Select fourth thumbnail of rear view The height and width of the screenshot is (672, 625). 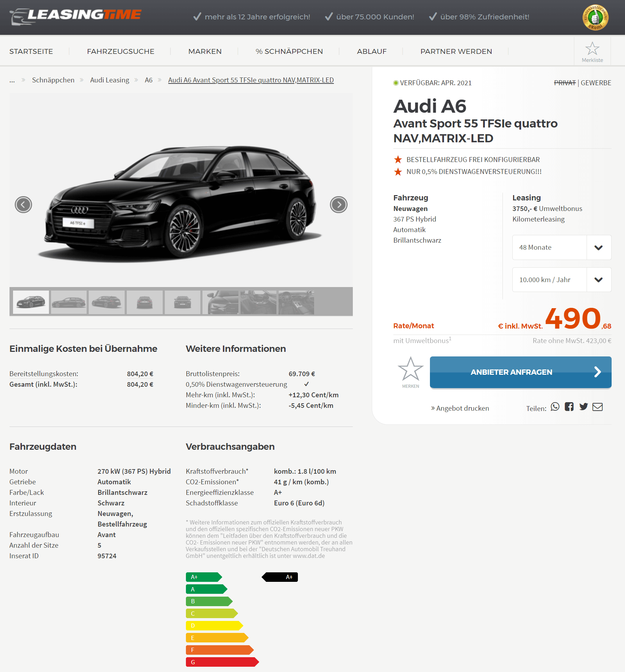145,302
